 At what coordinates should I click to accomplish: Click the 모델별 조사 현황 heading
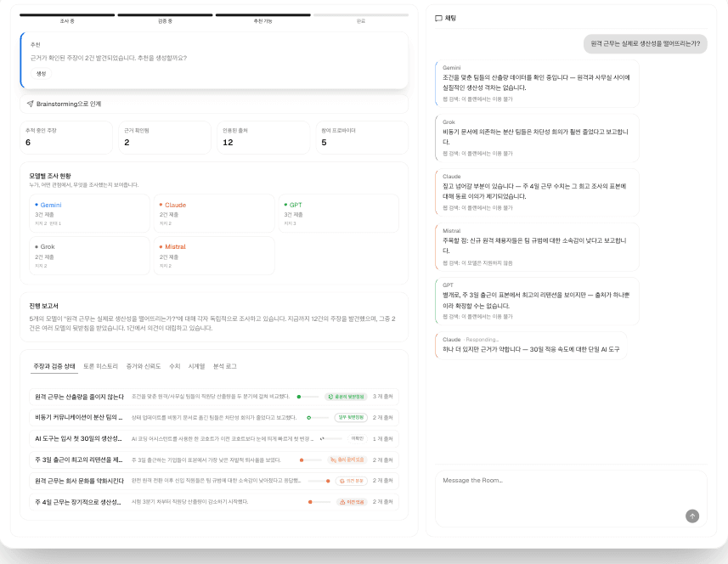[x=50, y=176]
